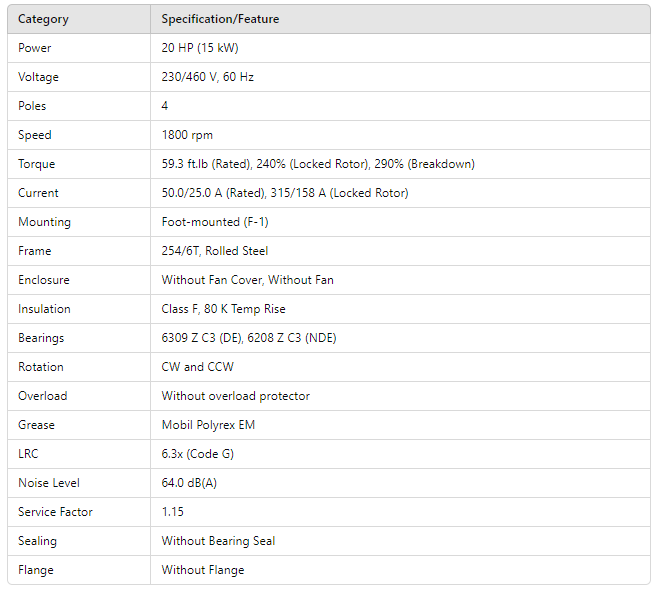Select the Service Factor row label
Image resolution: width=659 pixels, height=595 pixels.
pyautogui.click(x=55, y=512)
